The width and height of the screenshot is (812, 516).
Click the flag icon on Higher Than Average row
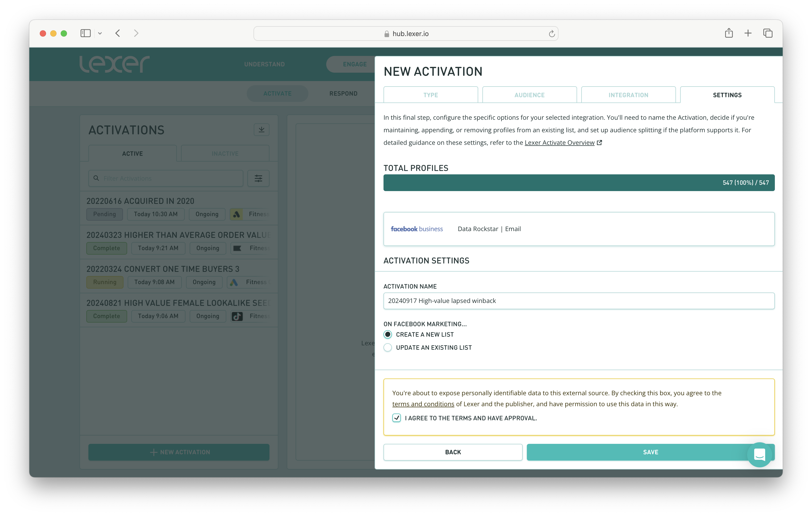point(237,248)
